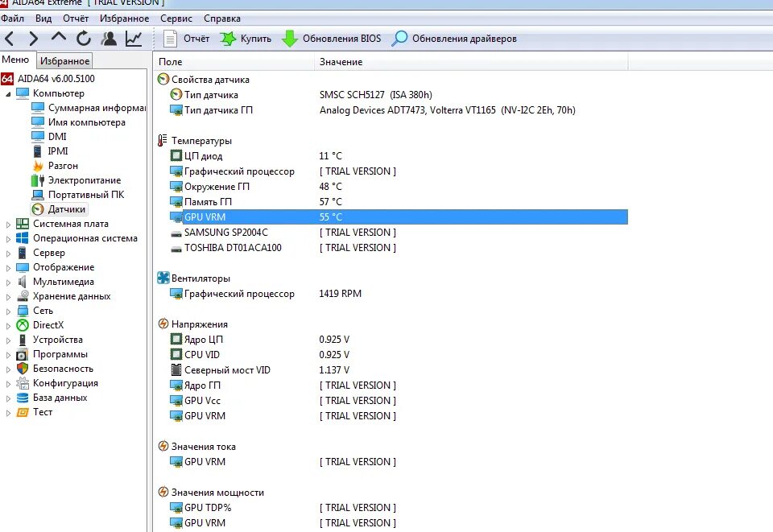Click the Портативный ПК laptop icon
Screen dimensions: 773x532
(38, 195)
